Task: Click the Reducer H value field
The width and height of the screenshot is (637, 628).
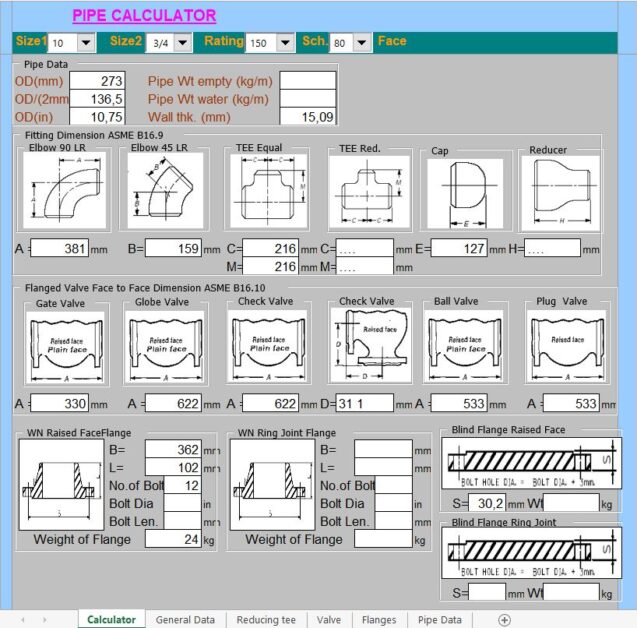Action: tap(552, 248)
